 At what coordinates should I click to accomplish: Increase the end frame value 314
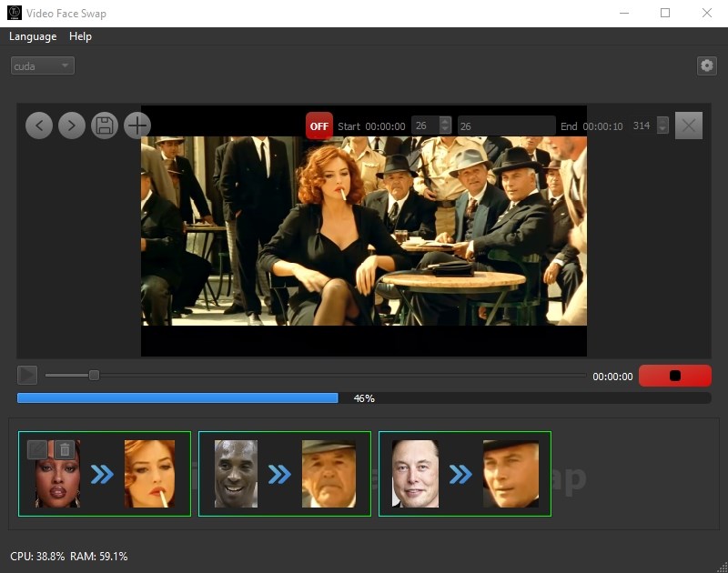click(x=661, y=122)
